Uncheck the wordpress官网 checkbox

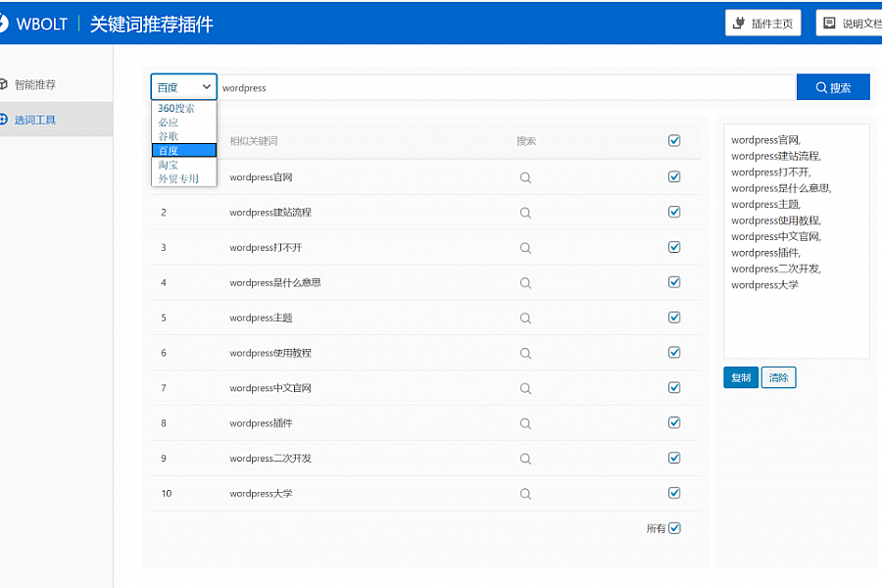(674, 176)
